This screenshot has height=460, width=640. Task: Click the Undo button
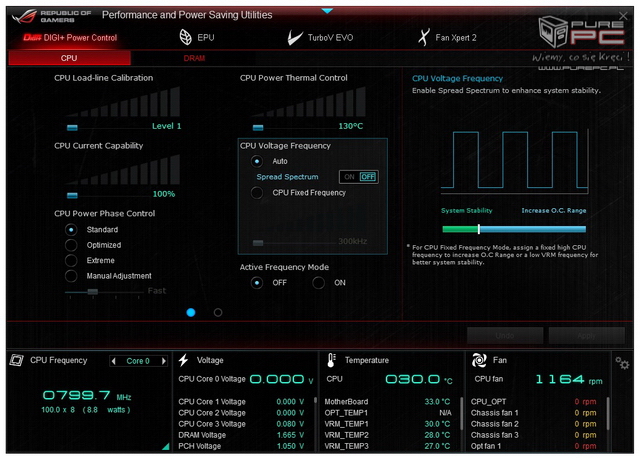coord(505,336)
